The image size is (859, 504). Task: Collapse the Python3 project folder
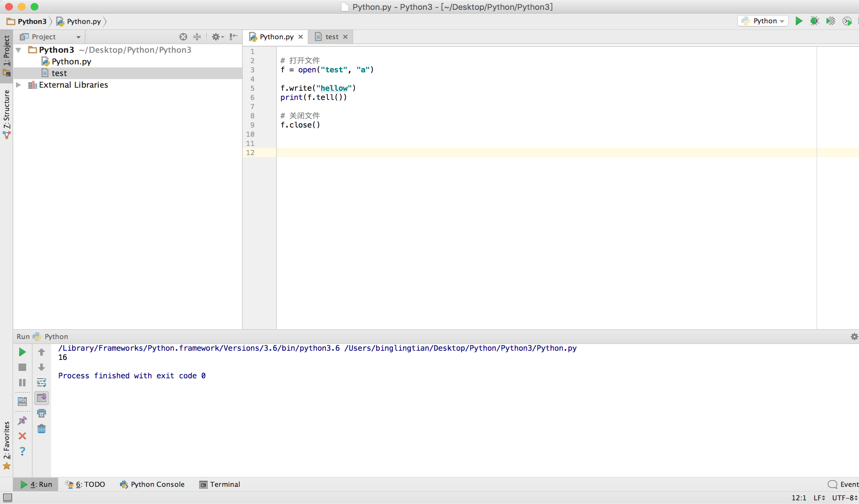click(19, 50)
